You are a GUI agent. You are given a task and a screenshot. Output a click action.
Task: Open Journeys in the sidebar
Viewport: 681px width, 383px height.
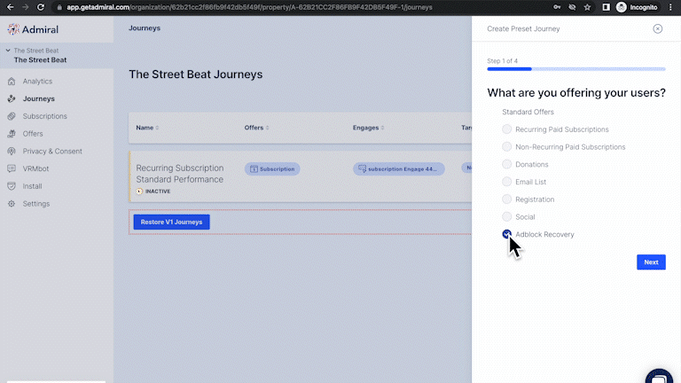39,99
